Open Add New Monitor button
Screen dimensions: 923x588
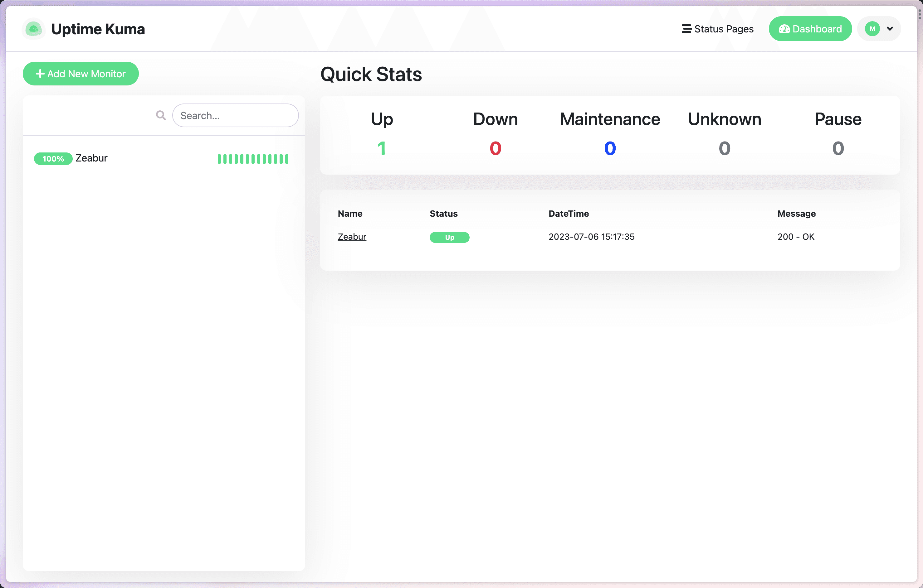pyautogui.click(x=80, y=74)
